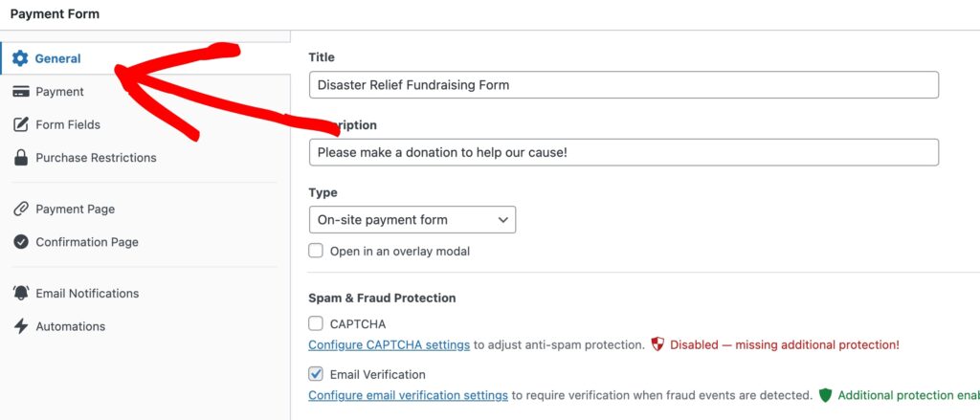
Task: Click the red disabled shield icon
Action: point(657,344)
